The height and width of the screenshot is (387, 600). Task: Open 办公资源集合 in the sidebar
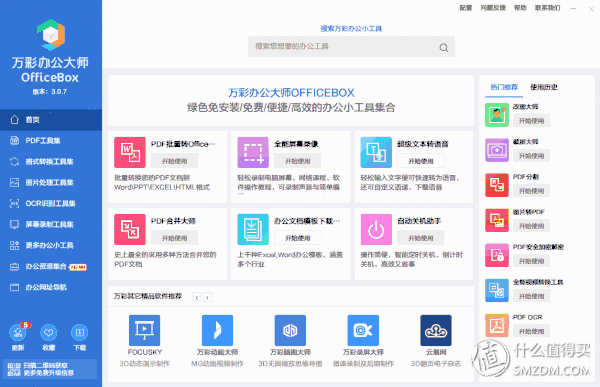[x=51, y=266]
